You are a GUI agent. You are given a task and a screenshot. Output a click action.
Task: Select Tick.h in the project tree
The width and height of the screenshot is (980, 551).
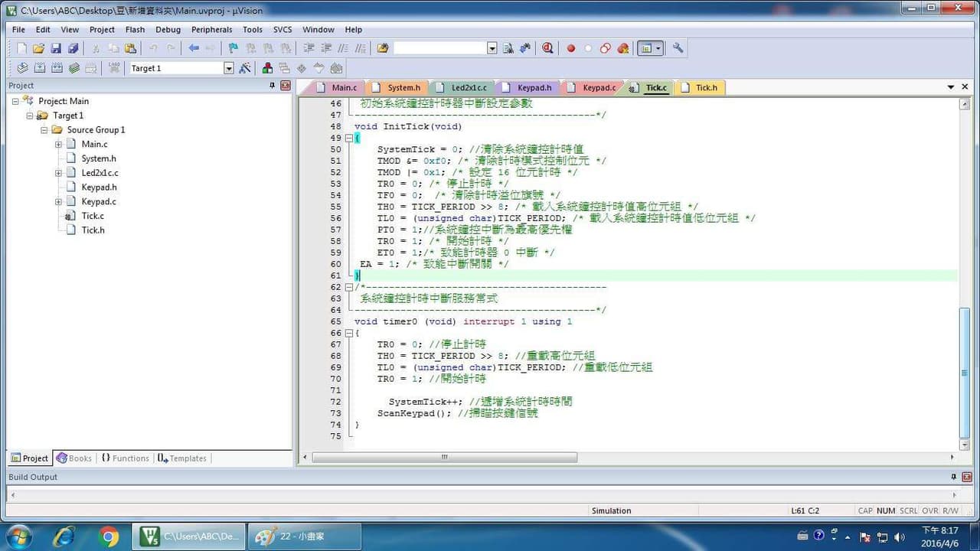(93, 230)
